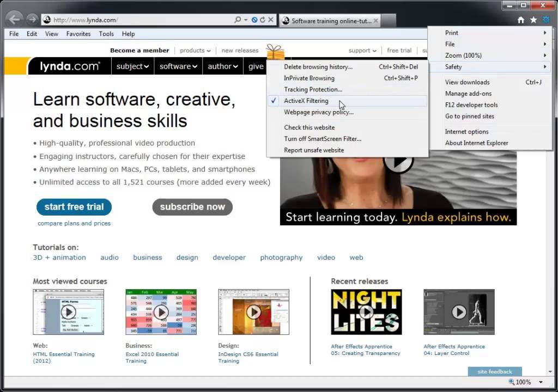This screenshot has width=558, height=392.
Task: Click Become a member link
Action: (139, 51)
